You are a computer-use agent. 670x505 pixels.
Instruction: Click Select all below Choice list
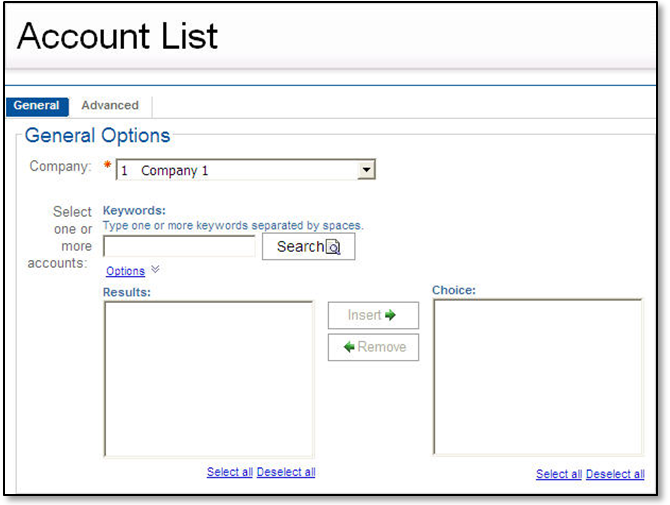[x=558, y=474]
